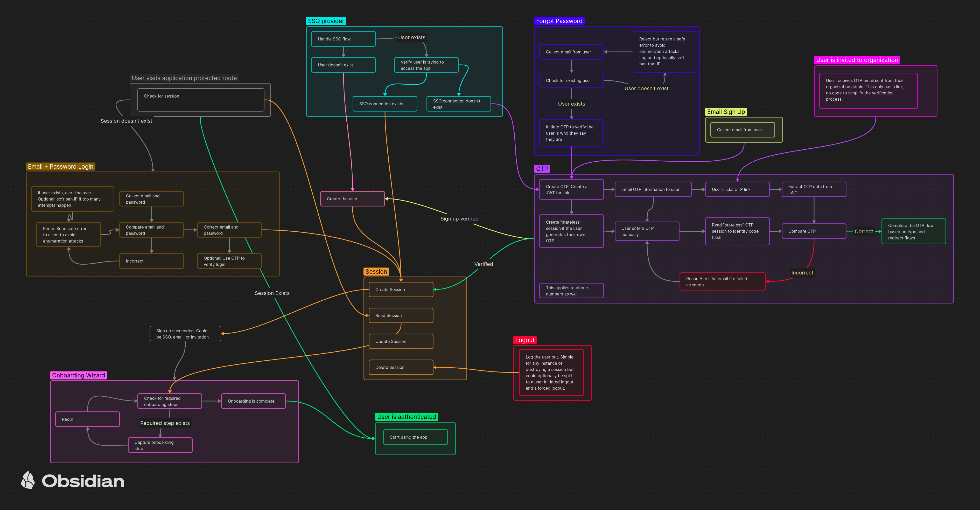The height and width of the screenshot is (510, 980).
Task: Click the Sign up succeeded note card
Action: coord(185,333)
